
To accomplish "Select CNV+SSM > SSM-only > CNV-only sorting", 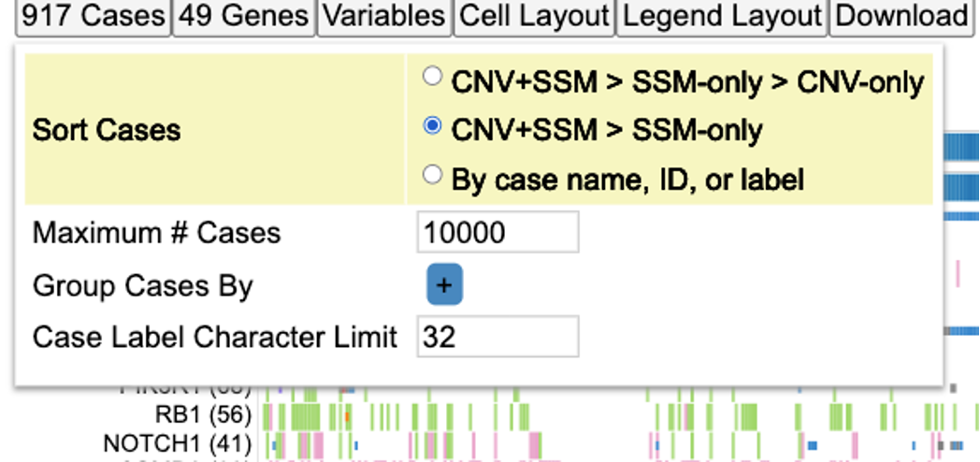I will click(432, 79).
